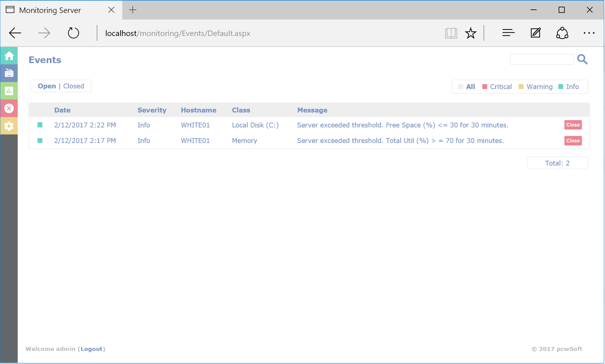Open the Home sidebar icon
Screen dimensions: 605x364
(x=9, y=56)
